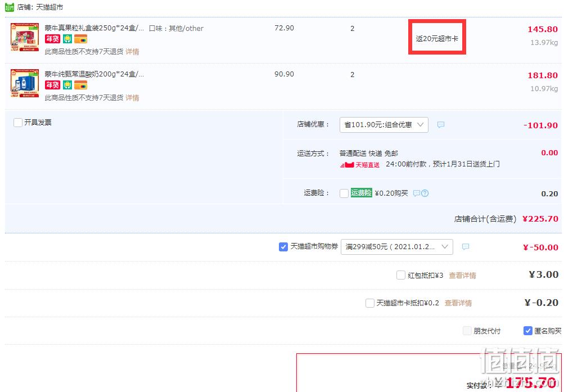This screenshot has width=564, height=392.
Task: Click the green 运费险 badge
Action: tap(361, 193)
